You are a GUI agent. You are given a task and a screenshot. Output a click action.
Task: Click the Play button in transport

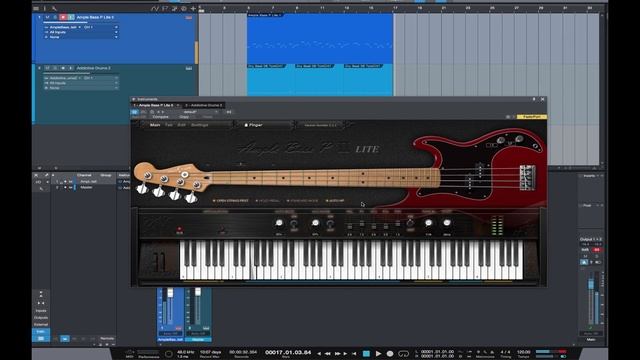(378, 353)
